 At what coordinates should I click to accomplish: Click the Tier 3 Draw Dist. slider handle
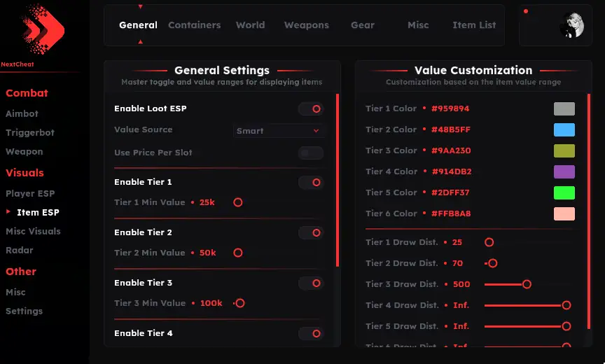pos(527,285)
